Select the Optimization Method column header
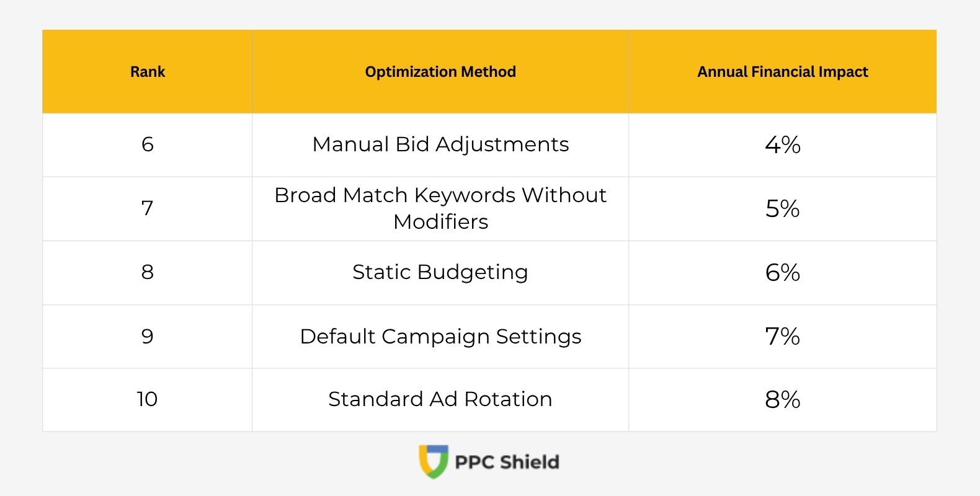Screen dimensions: 980x496 (440, 72)
